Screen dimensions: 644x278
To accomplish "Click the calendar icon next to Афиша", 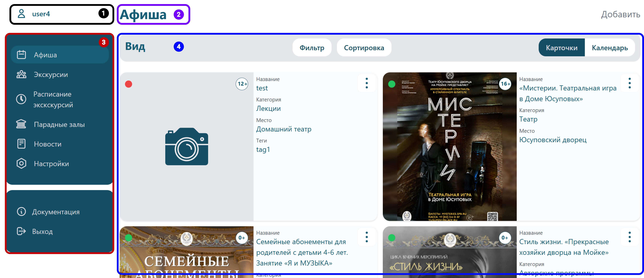I will [21, 55].
